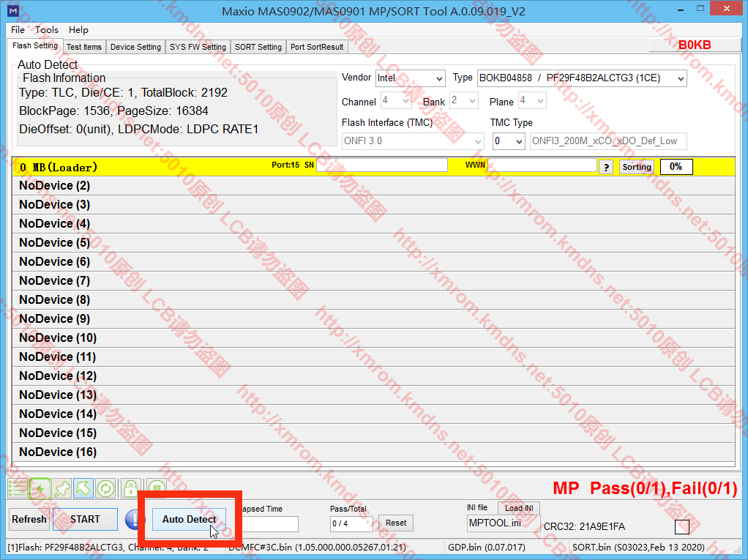Click the list view toolbar icon
The height and width of the screenshot is (560, 748).
click(17, 488)
